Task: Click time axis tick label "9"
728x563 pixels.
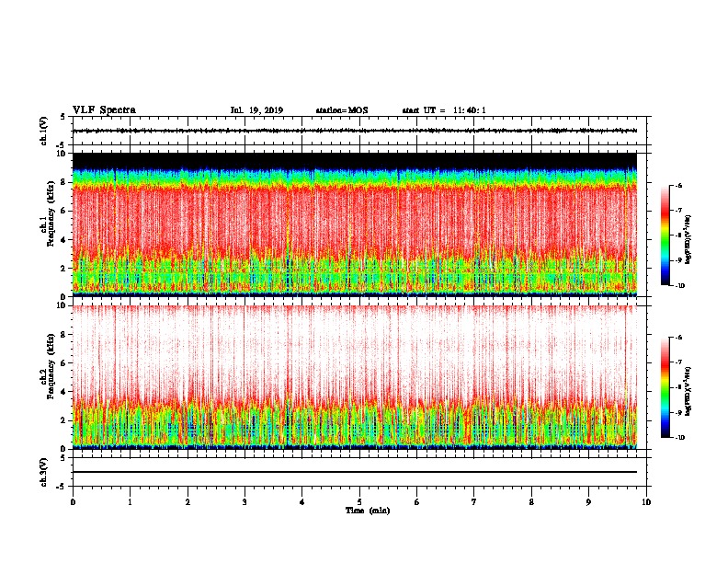Action: tap(588, 502)
